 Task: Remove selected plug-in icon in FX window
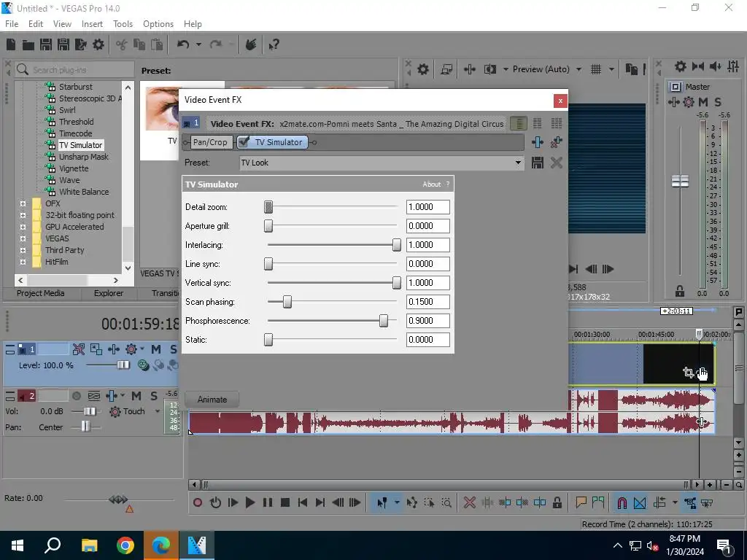click(556, 142)
